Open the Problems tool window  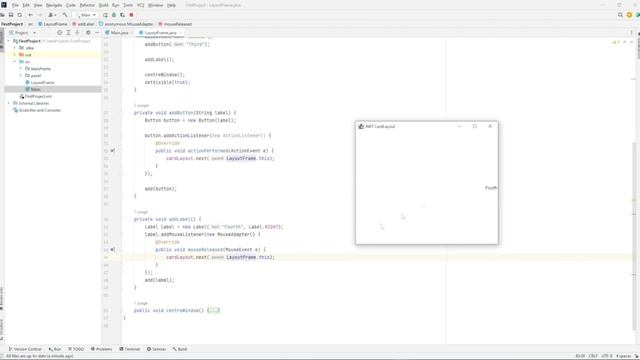101,349
